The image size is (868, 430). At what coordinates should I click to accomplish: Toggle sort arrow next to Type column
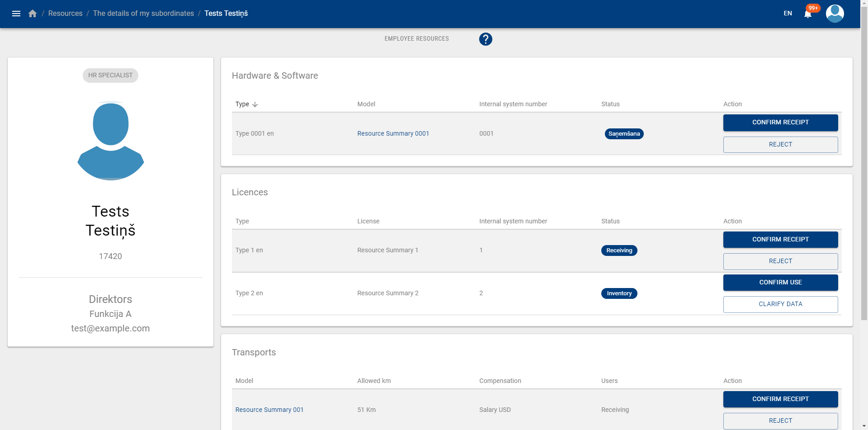[x=255, y=104]
